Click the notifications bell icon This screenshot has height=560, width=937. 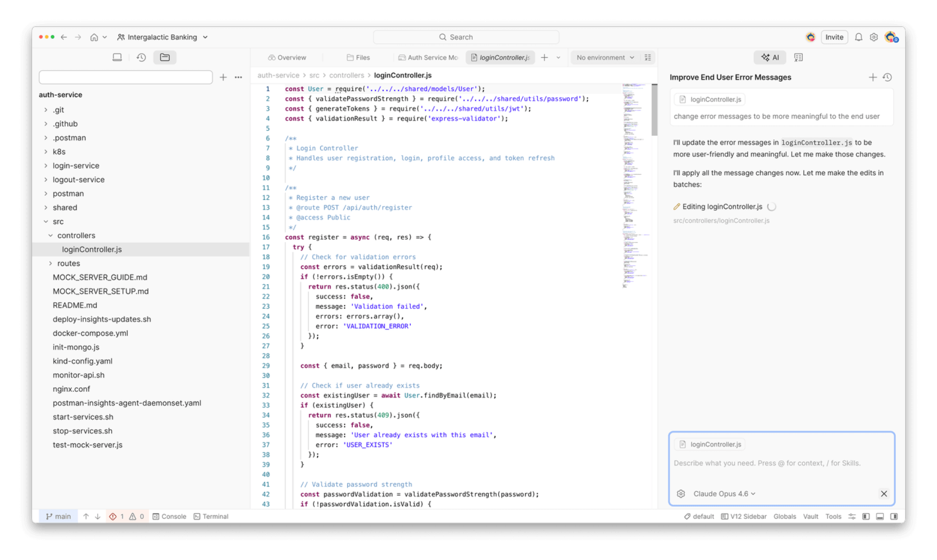click(858, 37)
